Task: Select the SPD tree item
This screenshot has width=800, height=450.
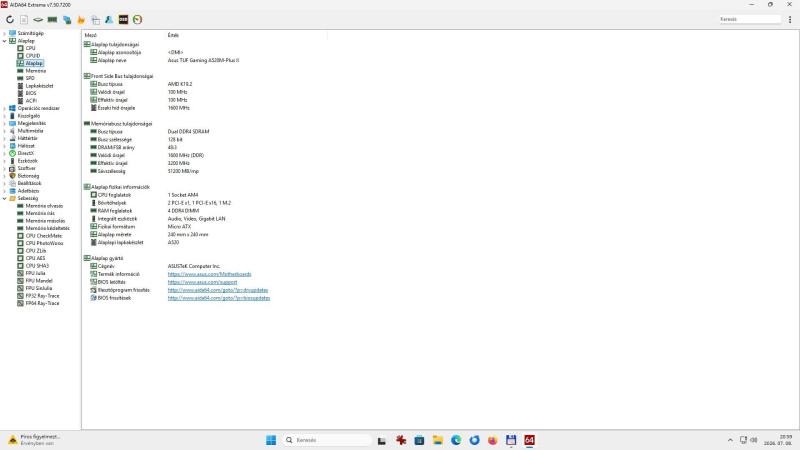Action: point(30,78)
